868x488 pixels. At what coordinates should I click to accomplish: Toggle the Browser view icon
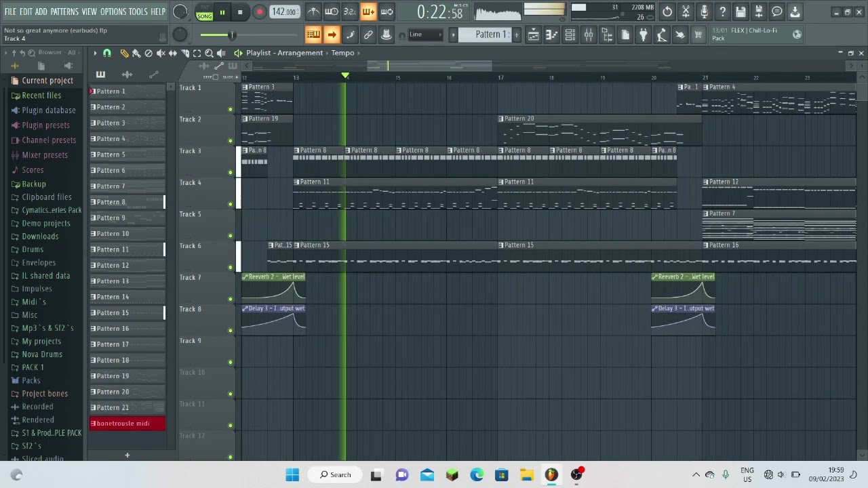point(607,35)
